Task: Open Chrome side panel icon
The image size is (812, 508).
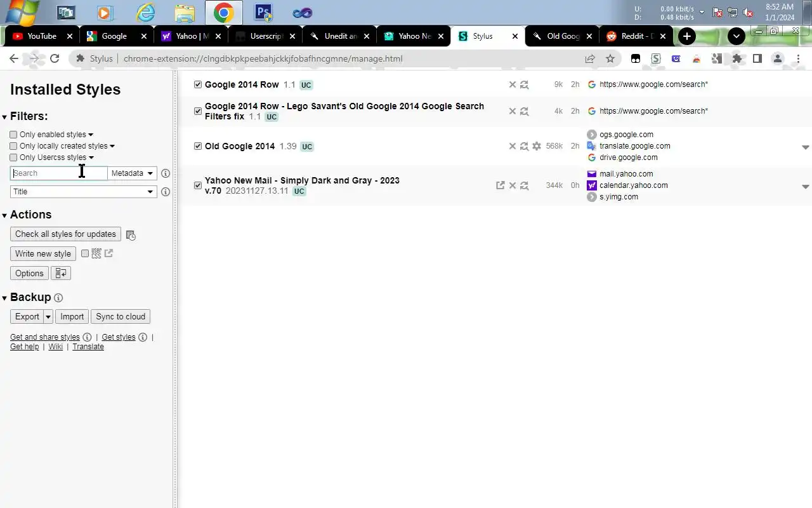Action: [x=757, y=58]
